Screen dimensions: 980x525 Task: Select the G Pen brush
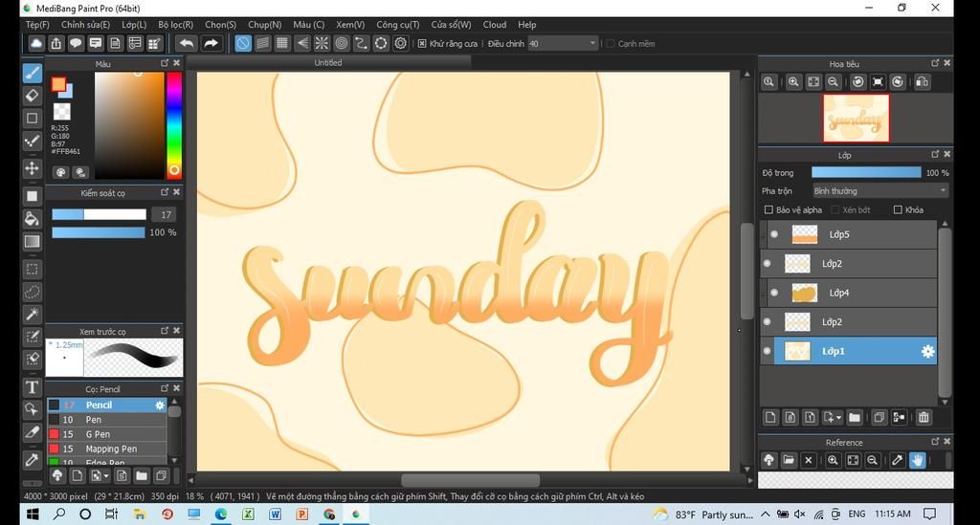pos(107,434)
